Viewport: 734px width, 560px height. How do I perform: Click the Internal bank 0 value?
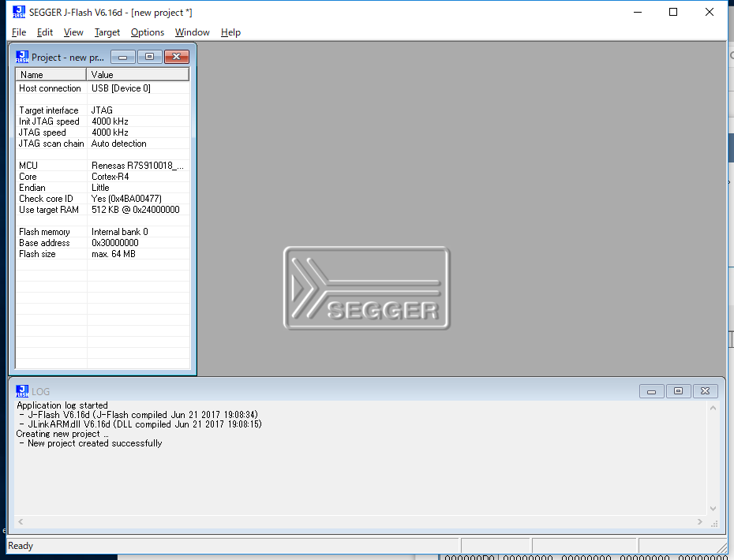click(x=119, y=232)
